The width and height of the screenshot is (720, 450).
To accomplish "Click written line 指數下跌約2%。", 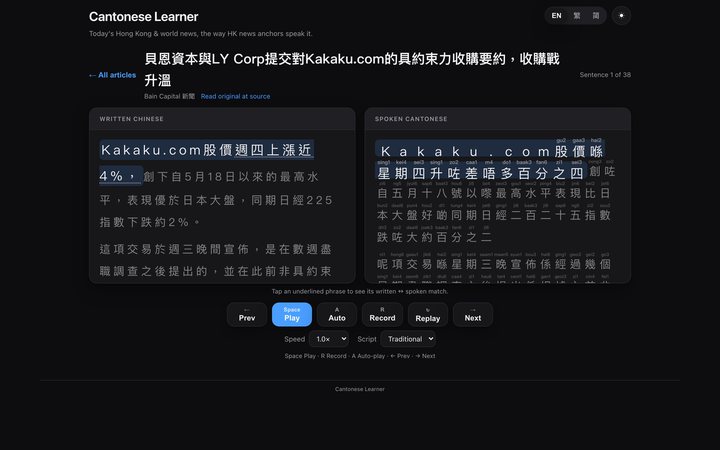I will [x=150, y=222].
